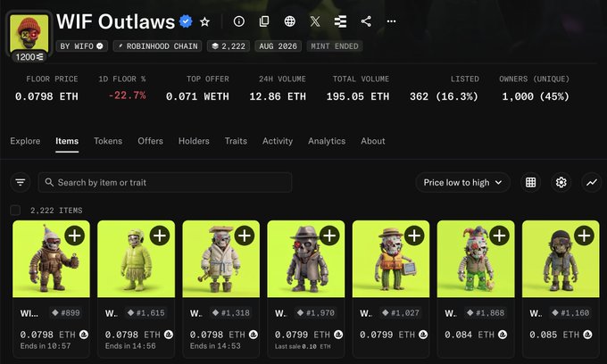The width and height of the screenshot is (607, 364).
Task: Click the AUG 2026 date tag
Action: [278, 46]
